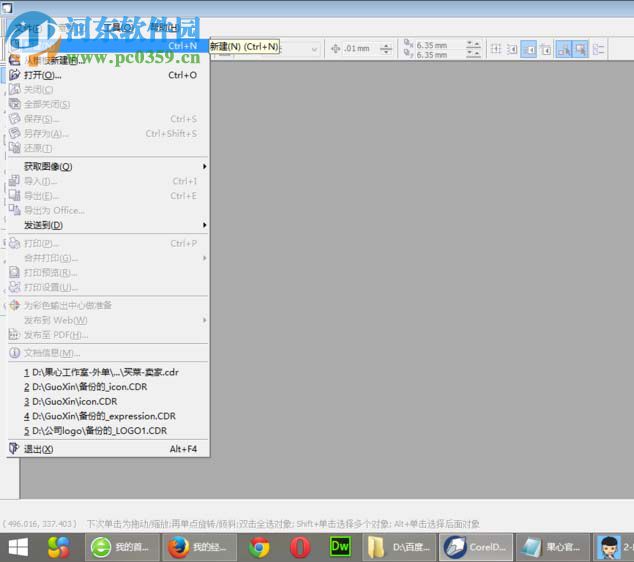Open the 帮助(H) menu in menu bar
634x562 pixels.
coord(164,27)
